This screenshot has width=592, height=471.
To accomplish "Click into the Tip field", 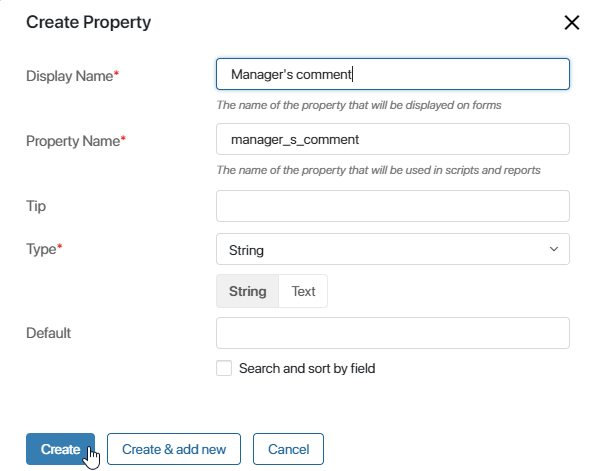I will click(393, 206).
